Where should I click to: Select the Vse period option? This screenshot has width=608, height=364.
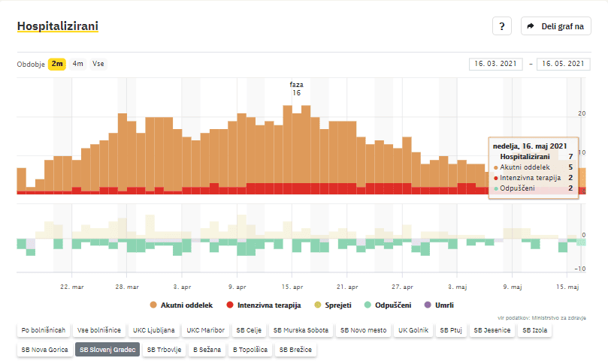[98, 64]
